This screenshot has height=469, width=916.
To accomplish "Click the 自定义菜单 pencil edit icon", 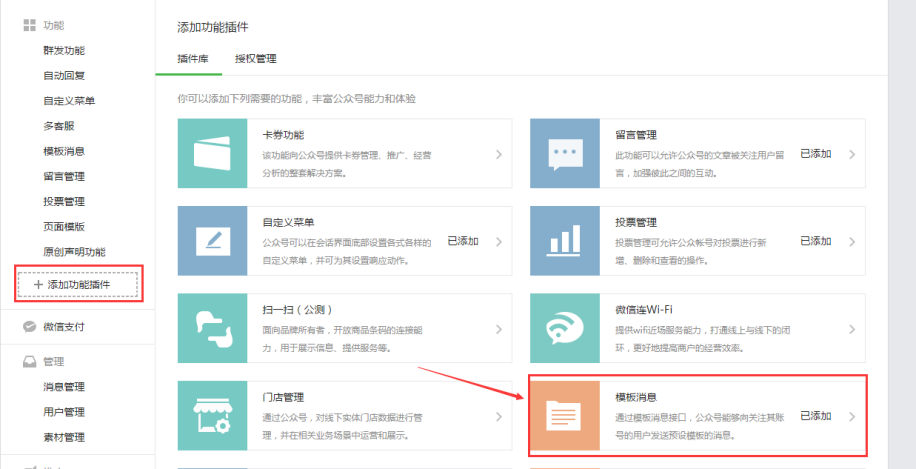I will tap(211, 241).
